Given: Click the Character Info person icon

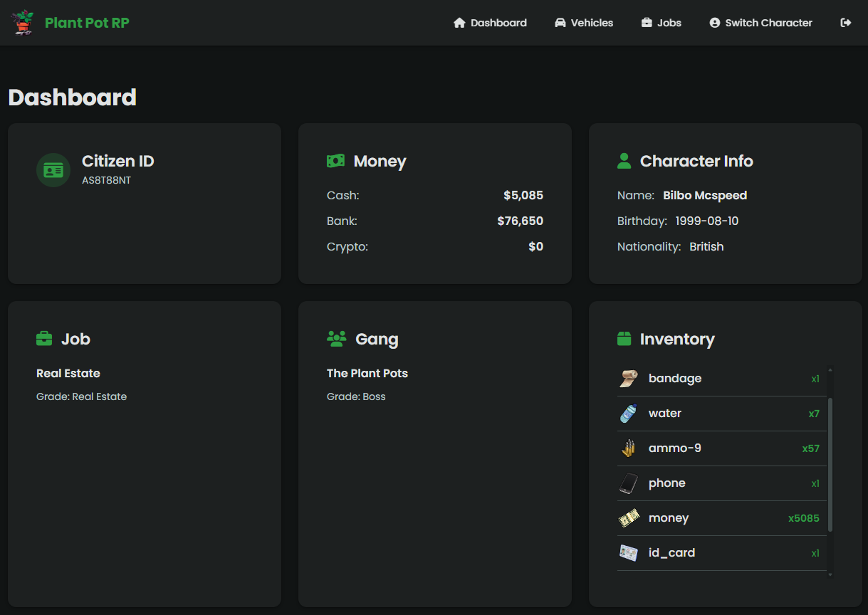Looking at the screenshot, I should [624, 162].
